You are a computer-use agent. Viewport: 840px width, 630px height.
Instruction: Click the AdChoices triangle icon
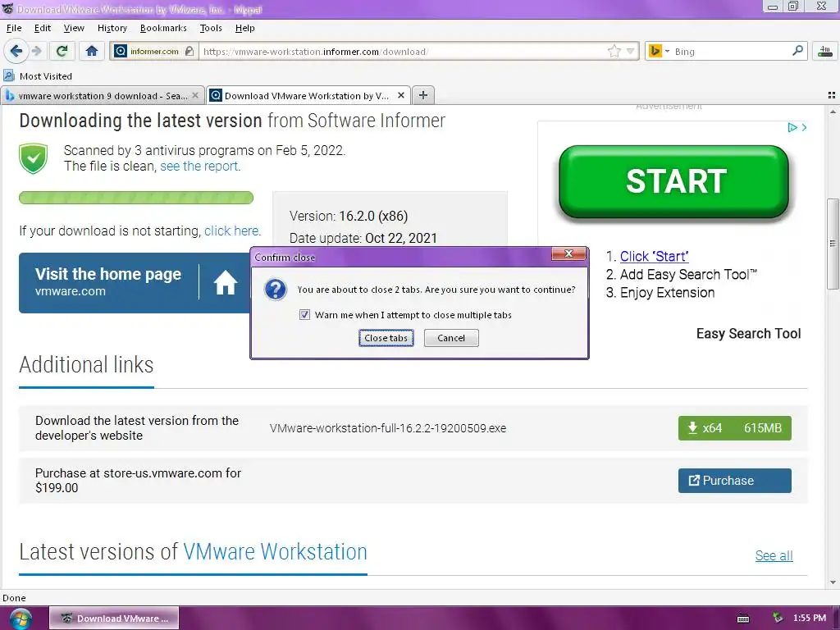pyautogui.click(x=792, y=127)
